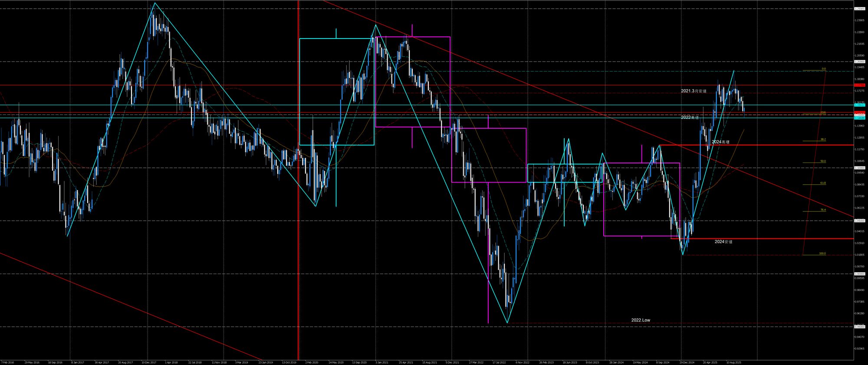The width and height of the screenshot is (868, 365).
Task: Click the "10 Dec 2017" date on time axis
Action: (148, 362)
